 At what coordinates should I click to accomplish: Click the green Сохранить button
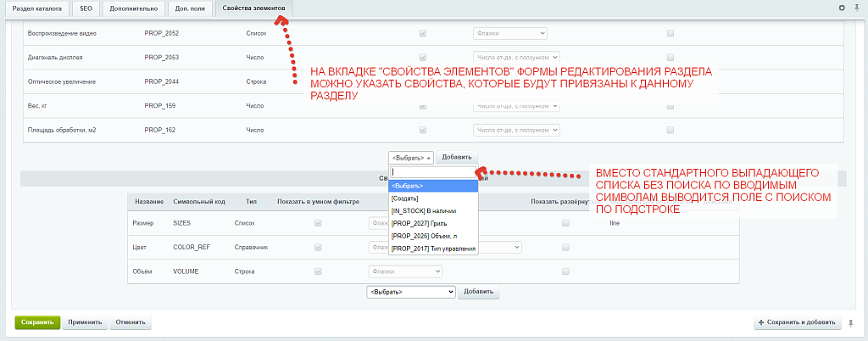point(38,322)
